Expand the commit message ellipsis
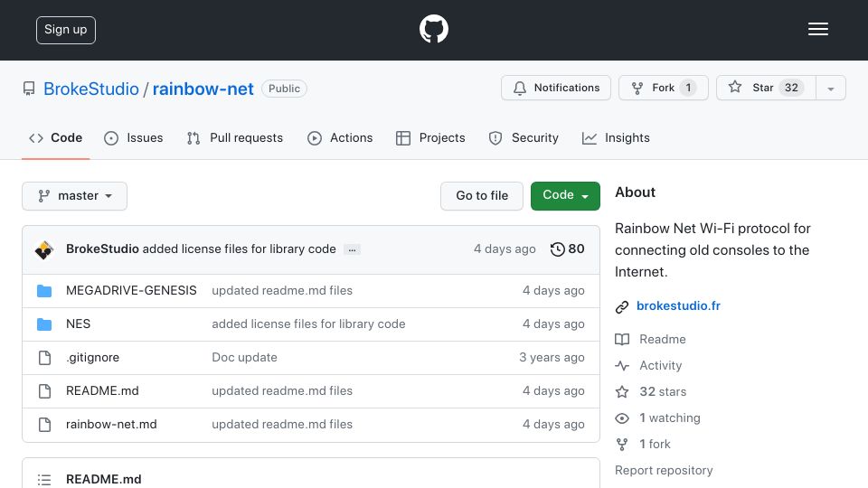 pos(352,249)
